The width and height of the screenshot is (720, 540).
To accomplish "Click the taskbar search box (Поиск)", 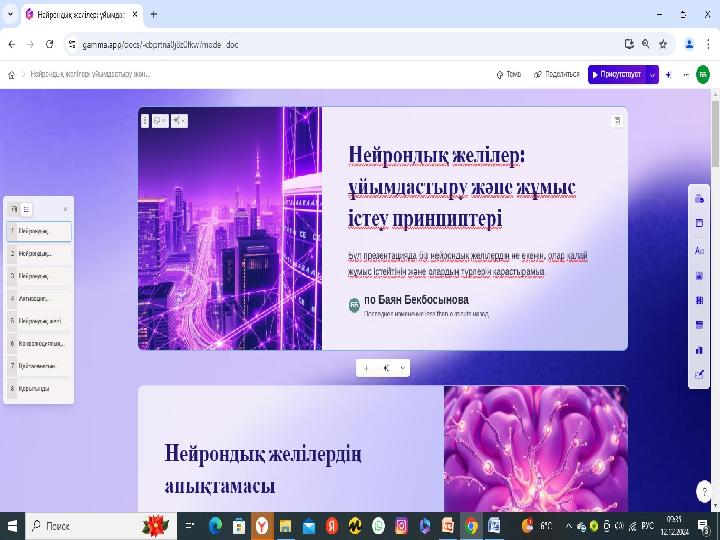I will [x=101, y=526].
